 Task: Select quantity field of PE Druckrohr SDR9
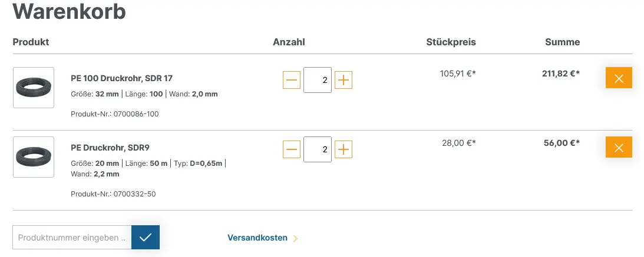[x=318, y=149]
